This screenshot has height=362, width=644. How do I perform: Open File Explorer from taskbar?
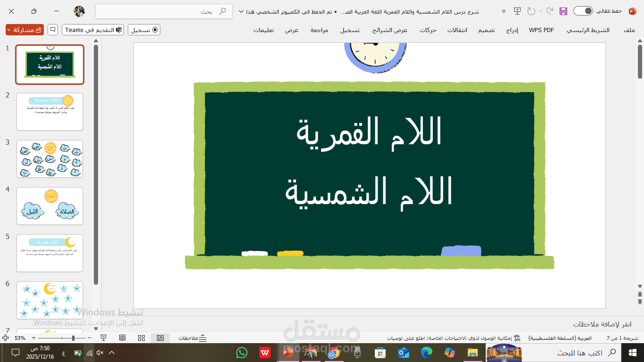coord(472,353)
